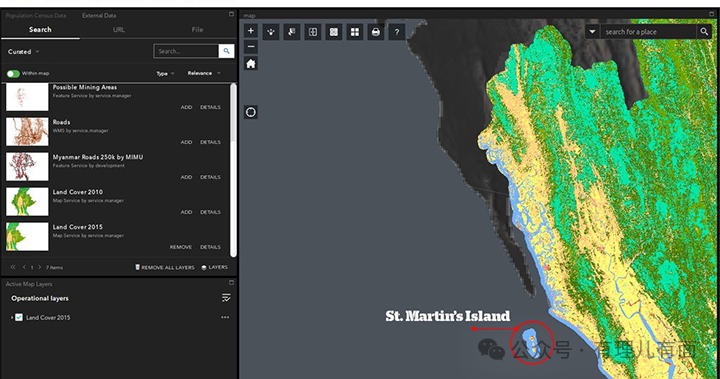The height and width of the screenshot is (379, 720).
Task: Switch to the File tab
Action: coord(197,30)
